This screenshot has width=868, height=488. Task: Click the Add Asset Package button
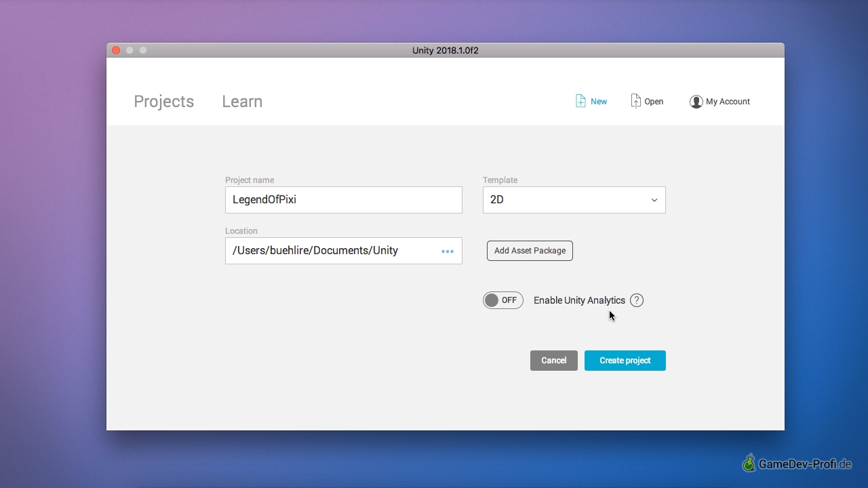[x=530, y=251]
